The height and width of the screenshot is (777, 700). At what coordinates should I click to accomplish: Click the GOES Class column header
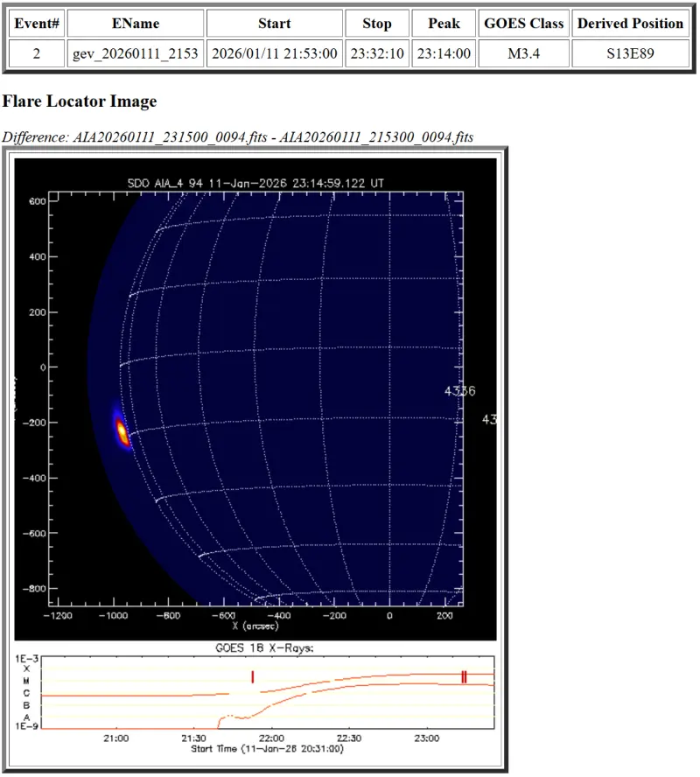[x=524, y=24]
